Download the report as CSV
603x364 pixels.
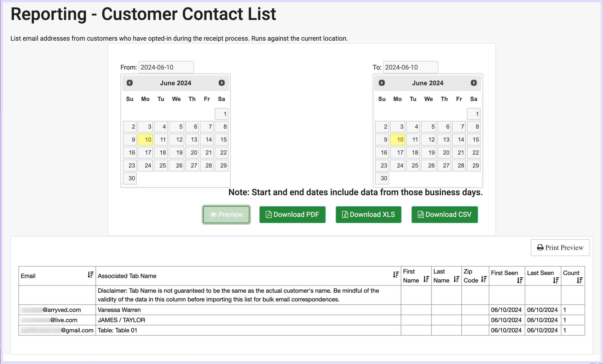pos(444,215)
